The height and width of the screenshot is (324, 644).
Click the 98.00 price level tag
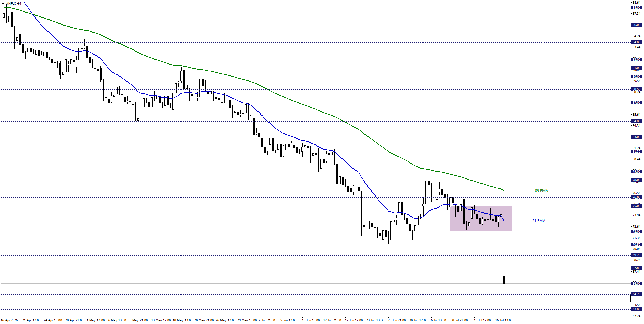pyautogui.click(x=636, y=8)
